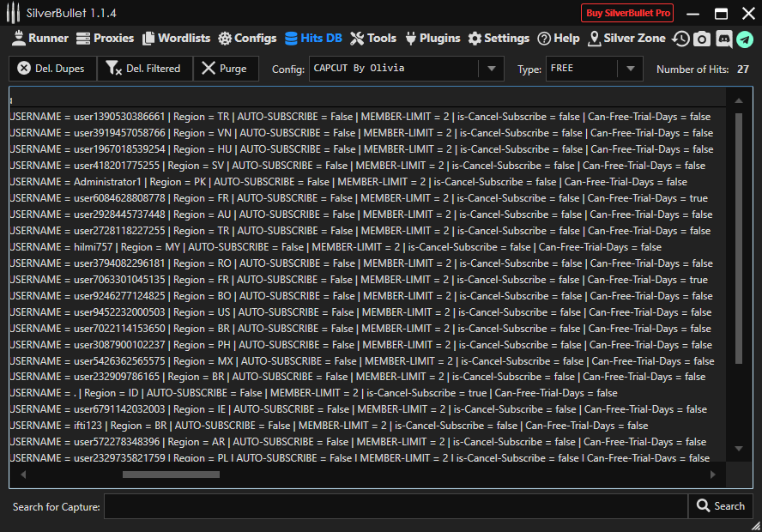This screenshot has width=762, height=532.
Task: Click the horizontal scrollbar thumb of the list
Action: (171, 474)
